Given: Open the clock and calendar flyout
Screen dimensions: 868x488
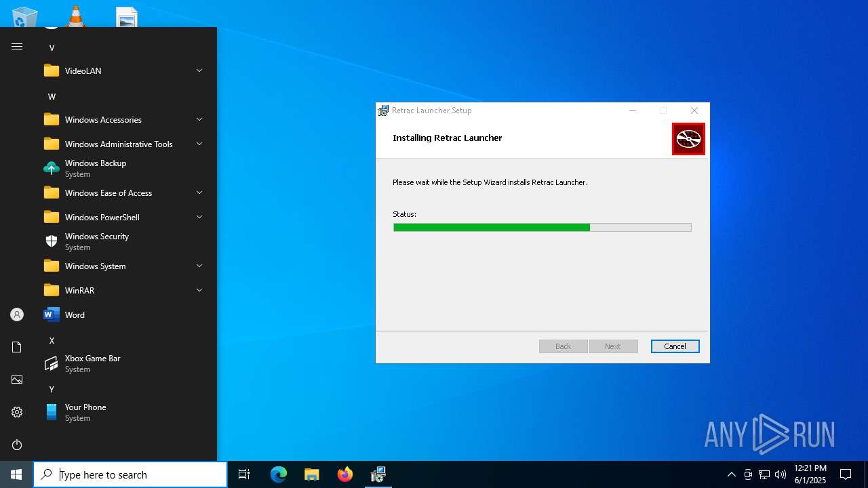Looking at the screenshot, I should click(x=810, y=474).
